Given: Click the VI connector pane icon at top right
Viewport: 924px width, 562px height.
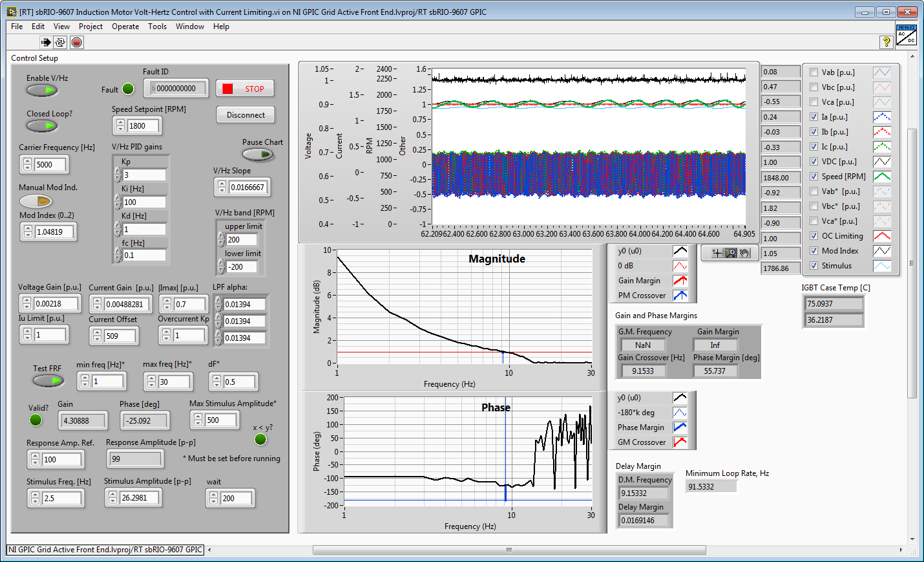Looking at the screenshot, I should [x=907, y=34].
